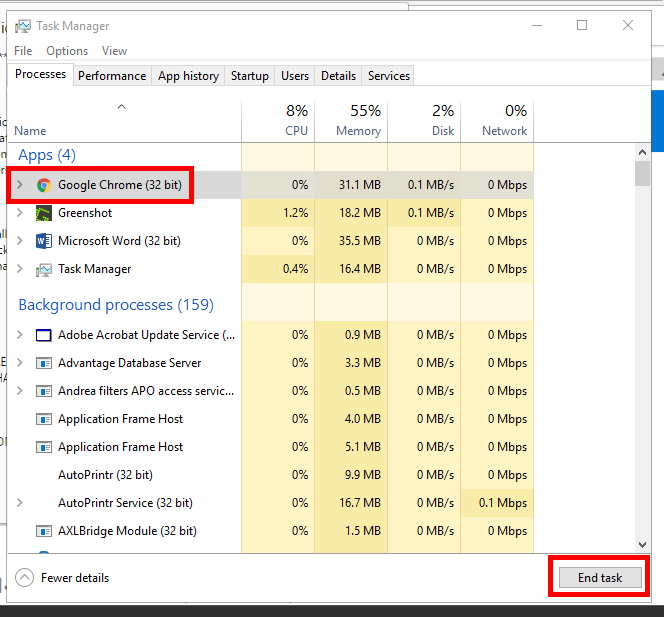Click Google Chrome's 31.1 MB memory value

(360, 185)
